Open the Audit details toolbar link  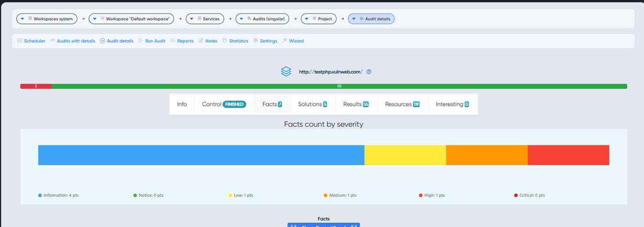[x=120, y=41]
